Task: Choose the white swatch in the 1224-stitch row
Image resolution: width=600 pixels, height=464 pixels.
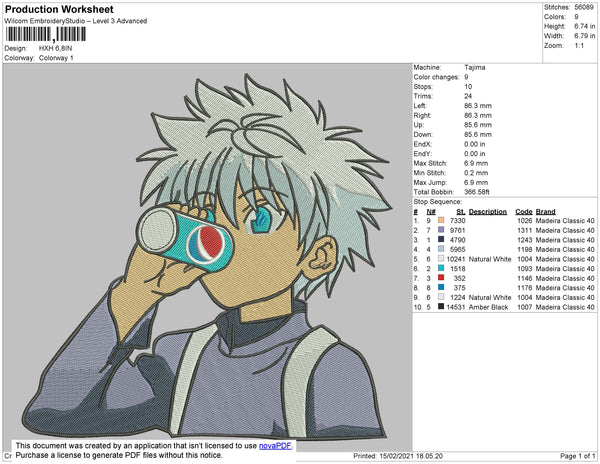Action: [441, 297]
